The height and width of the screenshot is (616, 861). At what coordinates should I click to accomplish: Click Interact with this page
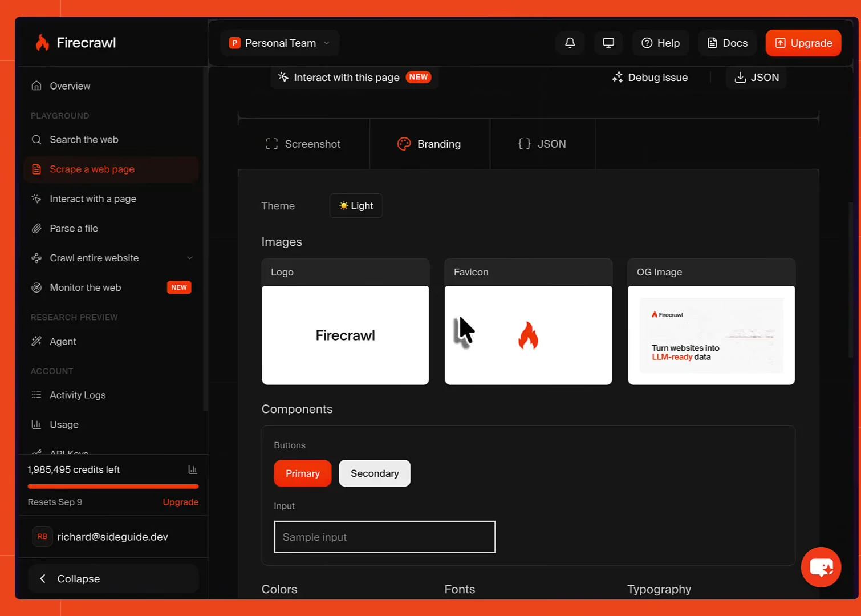(355, 78)
